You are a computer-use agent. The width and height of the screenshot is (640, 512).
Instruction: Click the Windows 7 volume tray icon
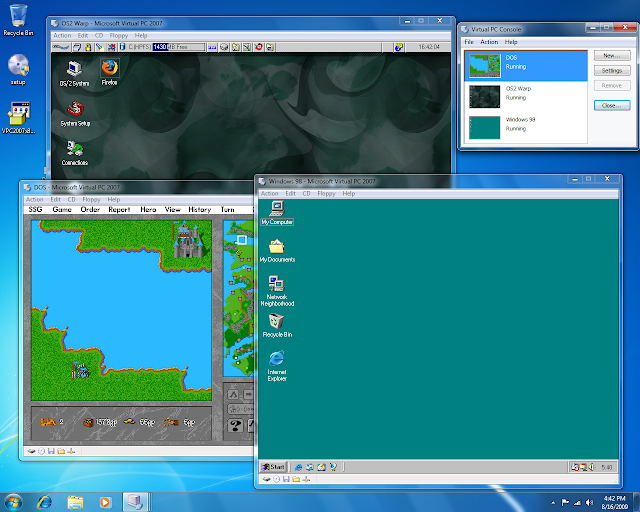point(589,503)
